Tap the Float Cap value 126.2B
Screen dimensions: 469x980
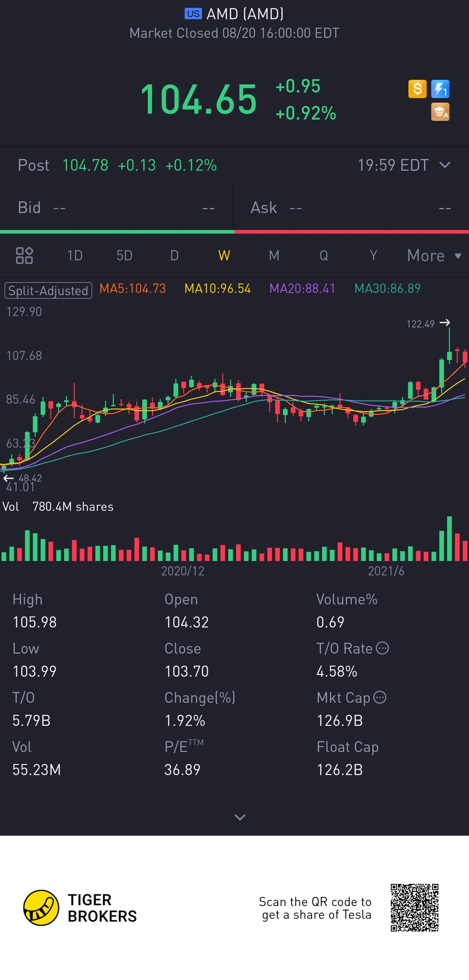(x=340, y=770)
